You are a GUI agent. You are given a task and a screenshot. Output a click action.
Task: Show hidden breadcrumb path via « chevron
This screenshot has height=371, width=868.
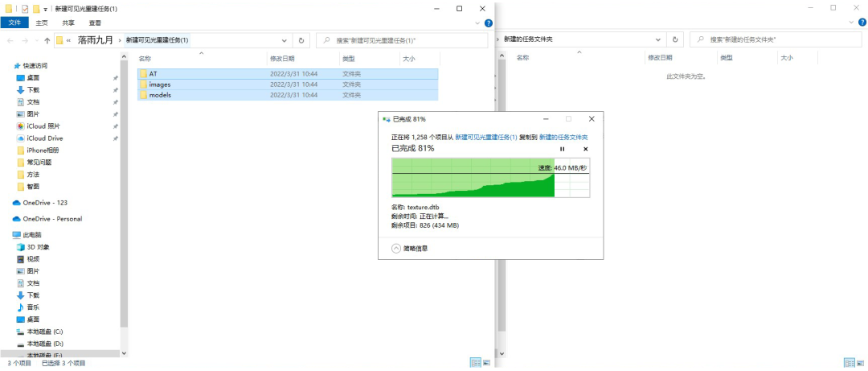tap(68, 40)
